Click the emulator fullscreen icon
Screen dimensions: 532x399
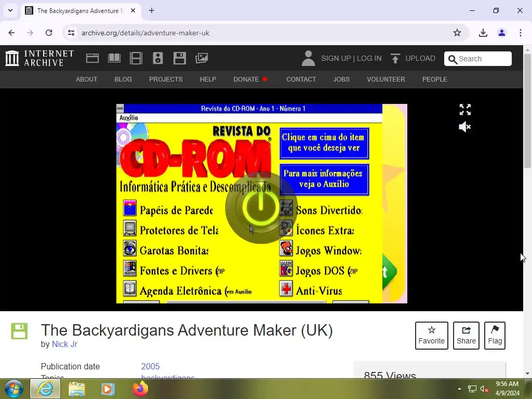[x=465, y=110]
